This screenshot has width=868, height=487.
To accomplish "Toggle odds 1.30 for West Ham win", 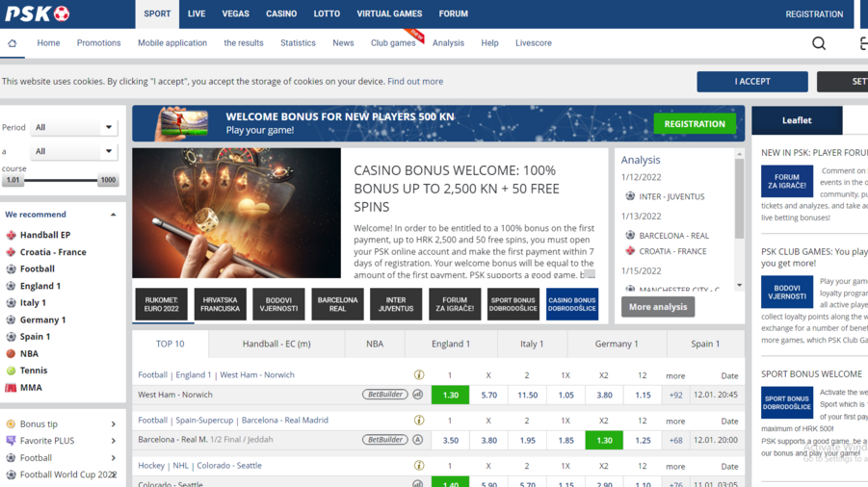I will coord(450,395).
